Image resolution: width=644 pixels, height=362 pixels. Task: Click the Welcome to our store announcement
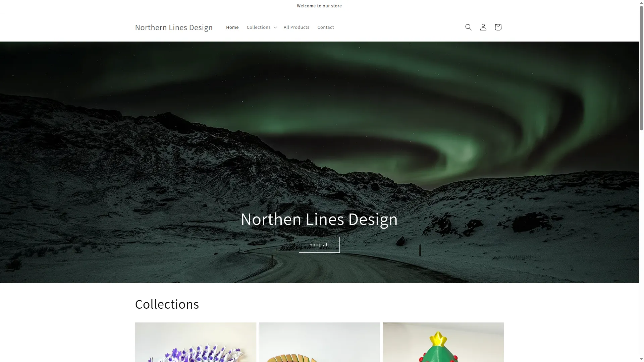(319, 6)
